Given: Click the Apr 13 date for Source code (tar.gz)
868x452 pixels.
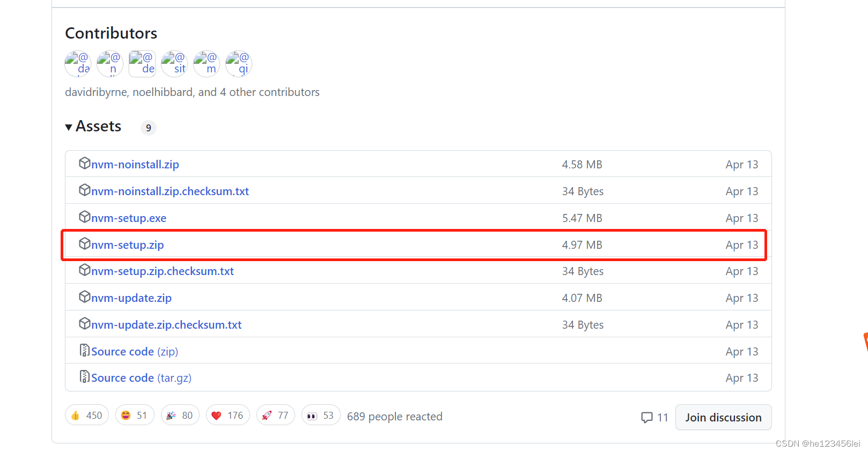Looking at the screenshot, I should coord(742,378).
